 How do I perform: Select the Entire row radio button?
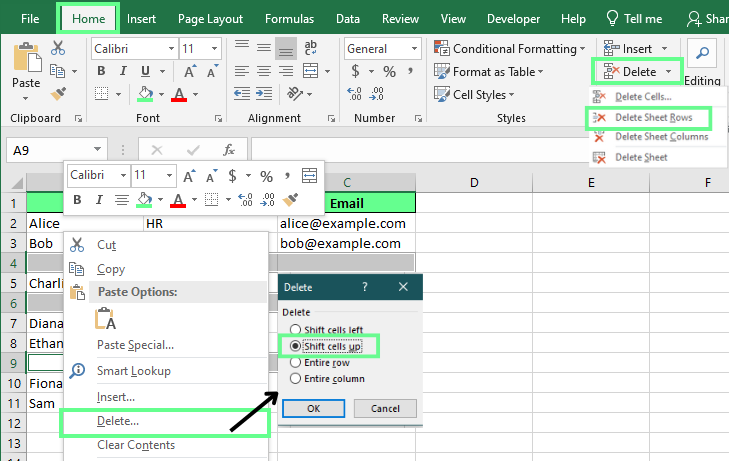coord(295,362)
